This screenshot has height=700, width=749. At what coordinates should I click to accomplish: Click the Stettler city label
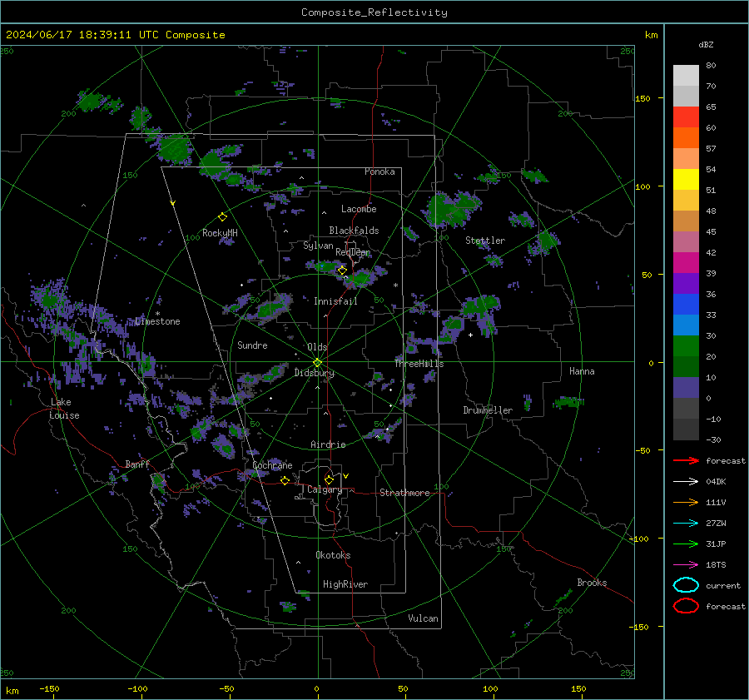point(485,241)
